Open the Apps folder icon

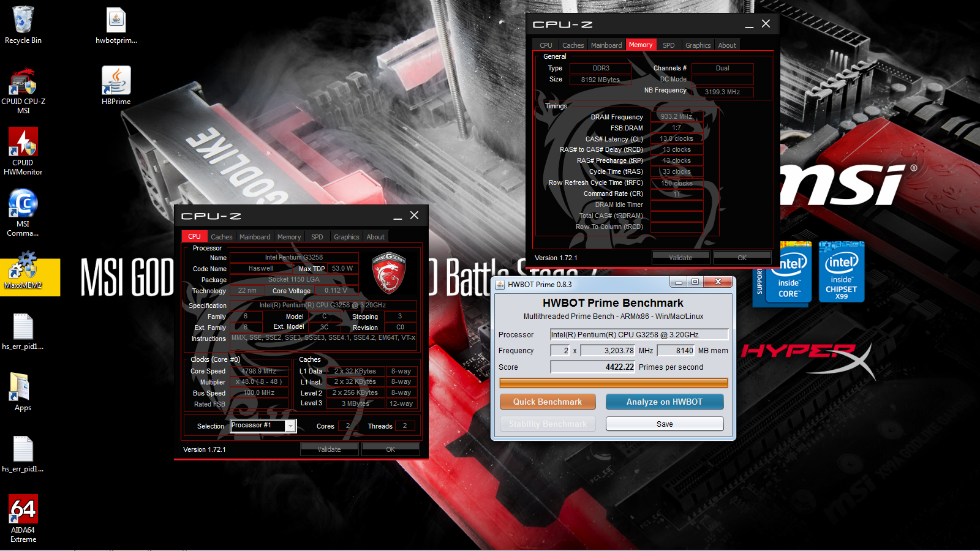[23, 392]
